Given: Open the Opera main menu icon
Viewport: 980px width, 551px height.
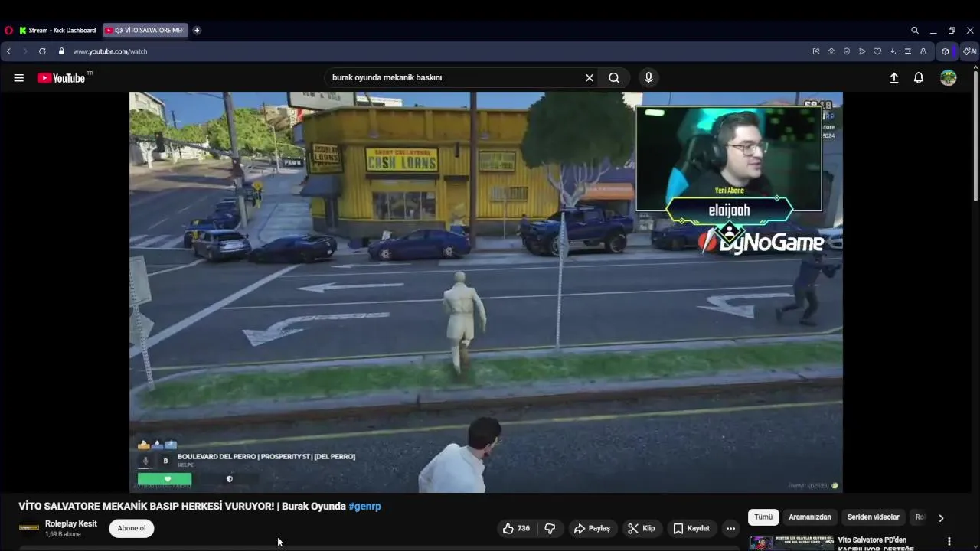Looking at the screenshot, I should [8, 31].
